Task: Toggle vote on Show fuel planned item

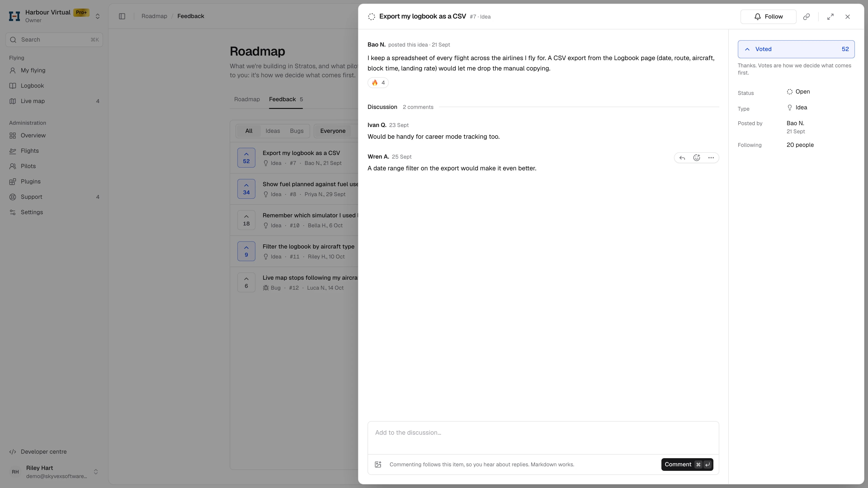Action: [246, 189]
